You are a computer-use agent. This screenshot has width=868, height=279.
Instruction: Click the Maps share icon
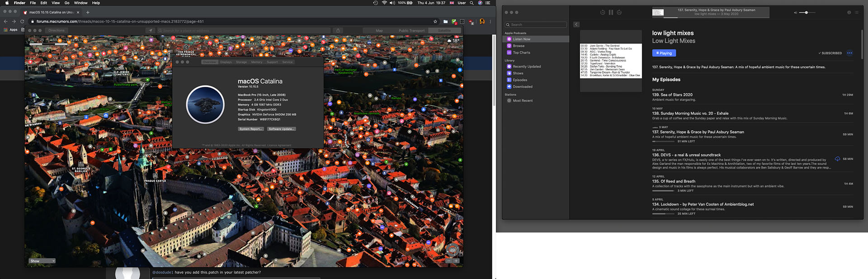[338, 30]
